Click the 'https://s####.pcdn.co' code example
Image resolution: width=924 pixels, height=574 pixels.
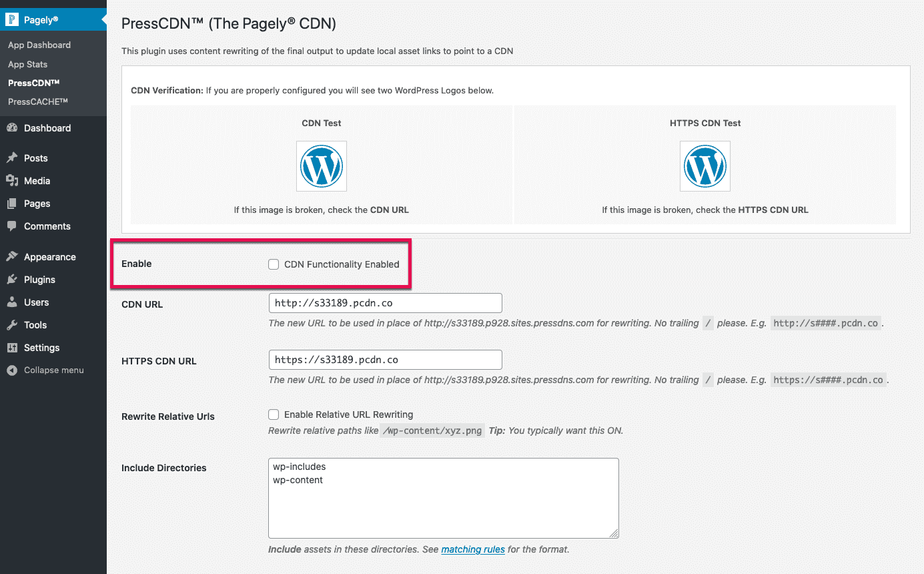click(x=829, y=380)
